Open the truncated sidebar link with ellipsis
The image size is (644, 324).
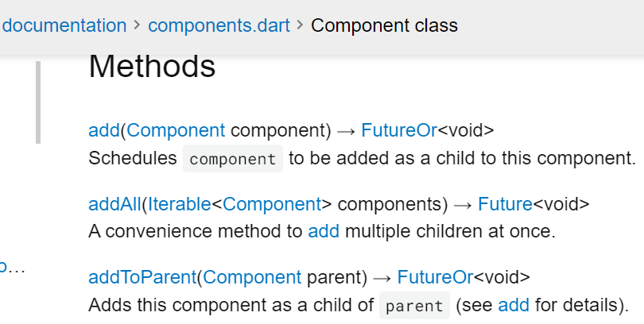pyautogui.click(x=12, y=268)
